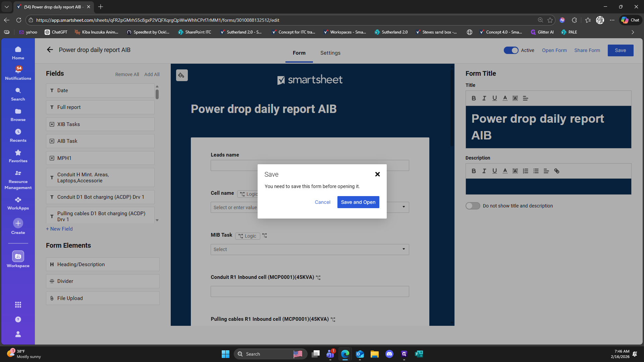
Task: Click Save and Open button
Action: 358,202
